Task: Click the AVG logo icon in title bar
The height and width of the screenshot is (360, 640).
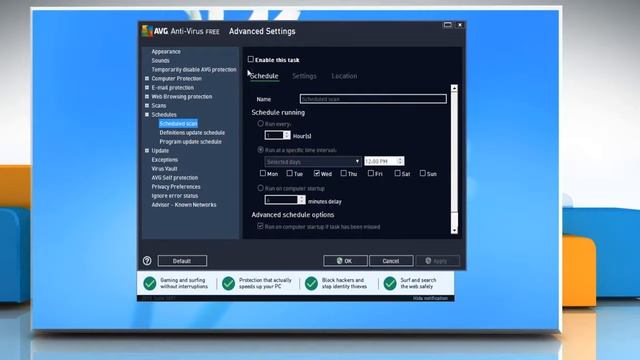Action: click(x=147, y=31)
